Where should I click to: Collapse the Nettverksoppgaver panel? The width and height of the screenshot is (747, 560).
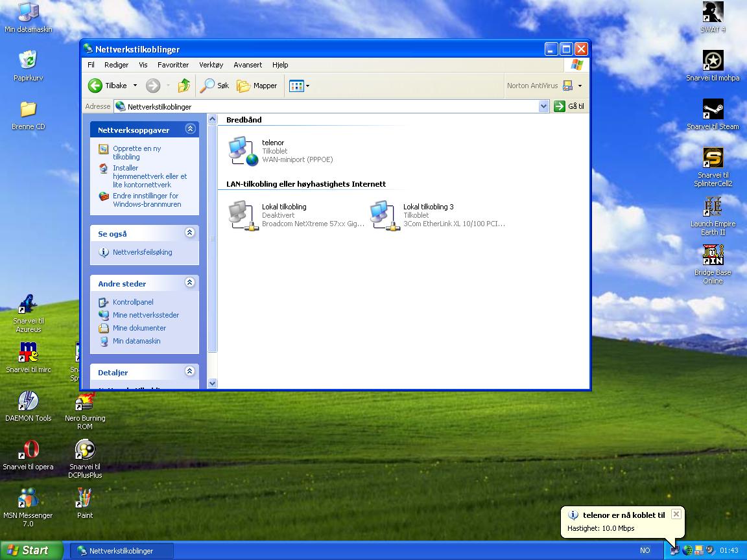click(x=190, y=129)
